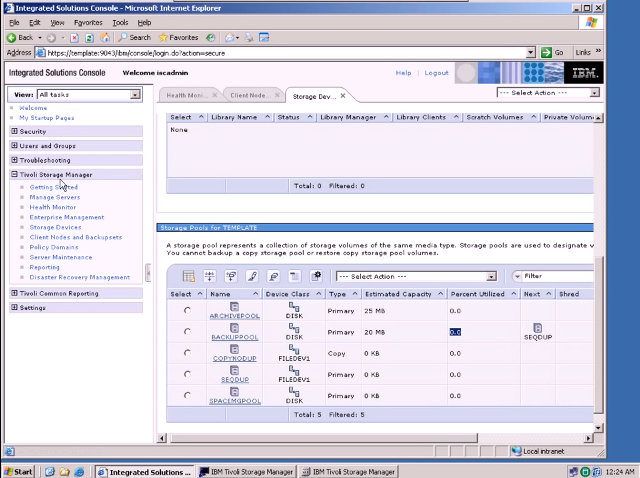Open the View All tasks dropdown
This screenshot has height=478, width=640.
(135, 95)
